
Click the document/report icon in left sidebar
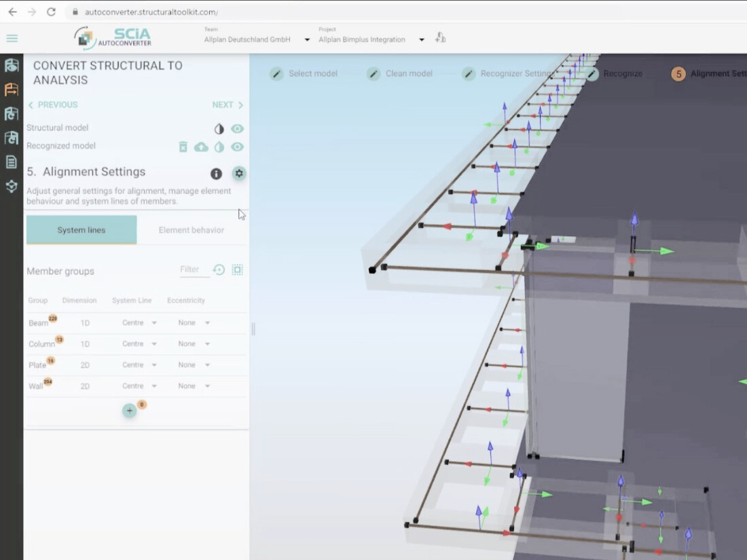click(11, 162)
